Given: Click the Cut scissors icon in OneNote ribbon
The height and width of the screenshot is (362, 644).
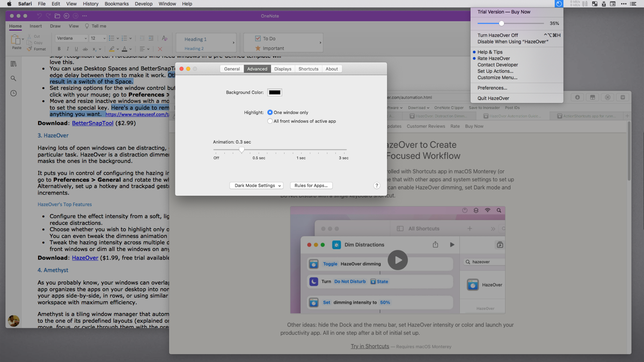Looking at the screenshot, I should pyautogui.click(x=30, y=36).
